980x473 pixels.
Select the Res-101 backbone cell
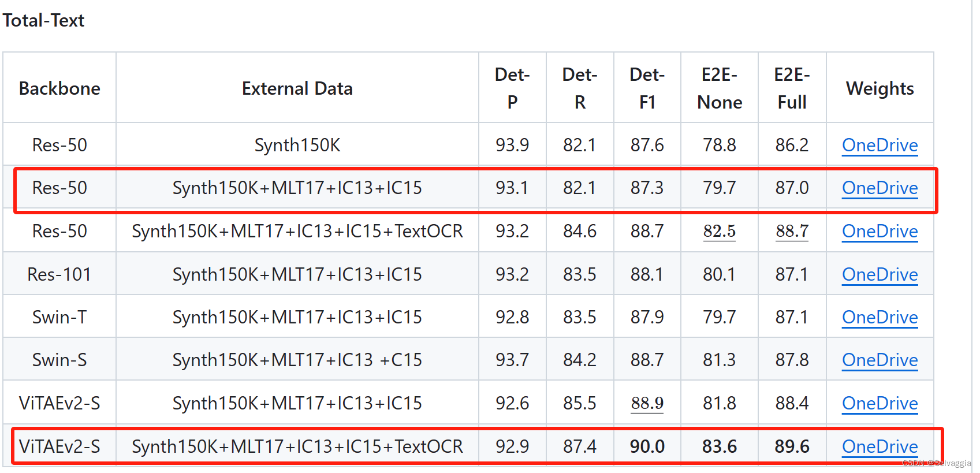59,274
